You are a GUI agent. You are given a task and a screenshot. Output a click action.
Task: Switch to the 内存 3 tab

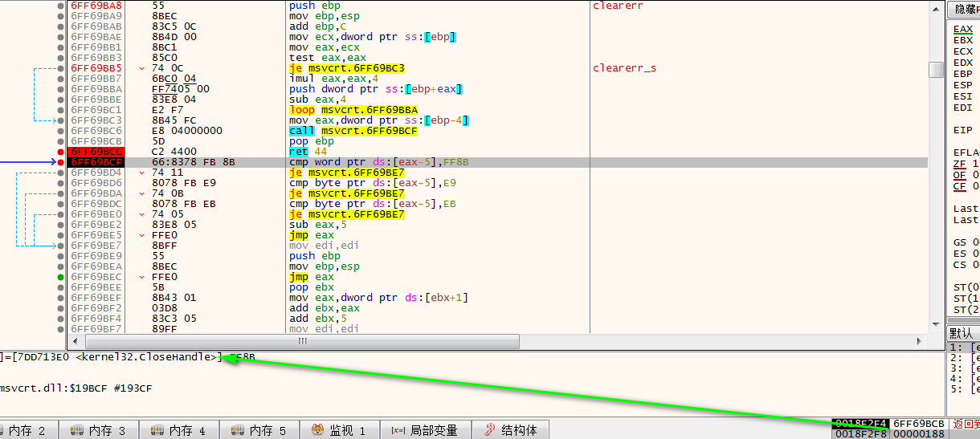(99, 430)
